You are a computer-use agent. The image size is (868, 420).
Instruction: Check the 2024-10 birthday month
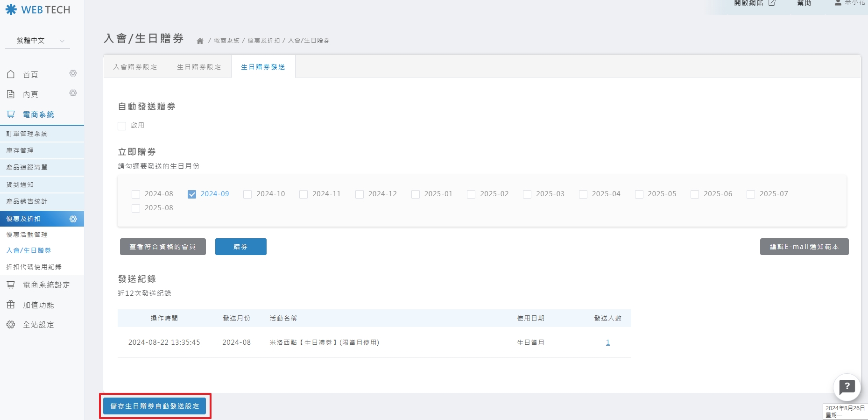tap(247, 194)
